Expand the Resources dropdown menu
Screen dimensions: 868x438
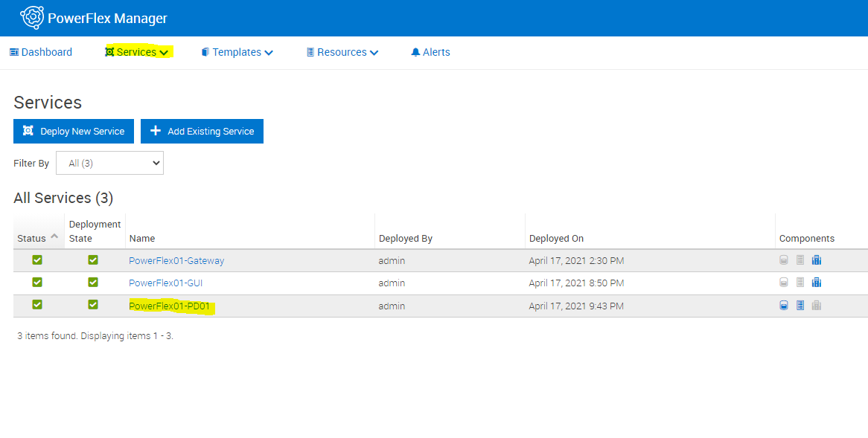point(342,52)
